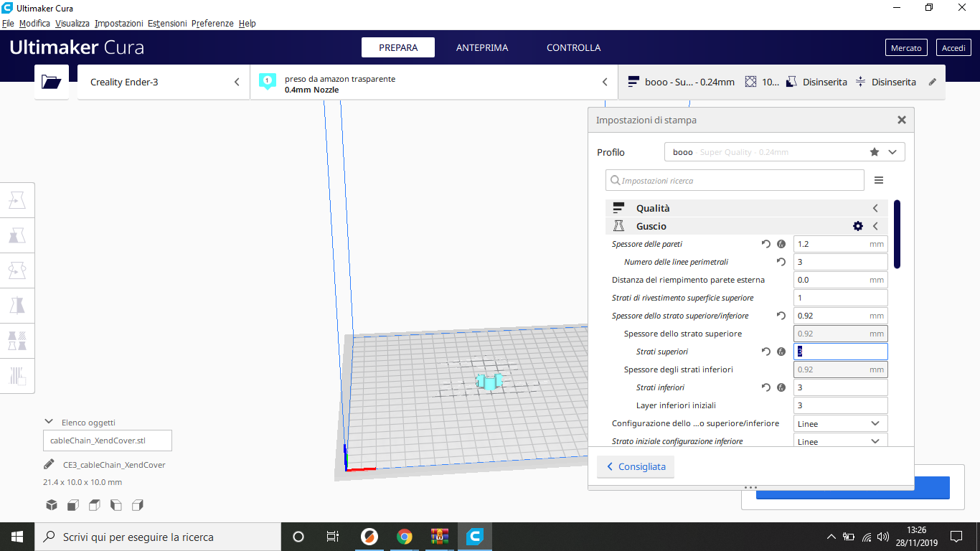
Task: Click formula icon for Strati superiori
Action: (x=781, y=352)
